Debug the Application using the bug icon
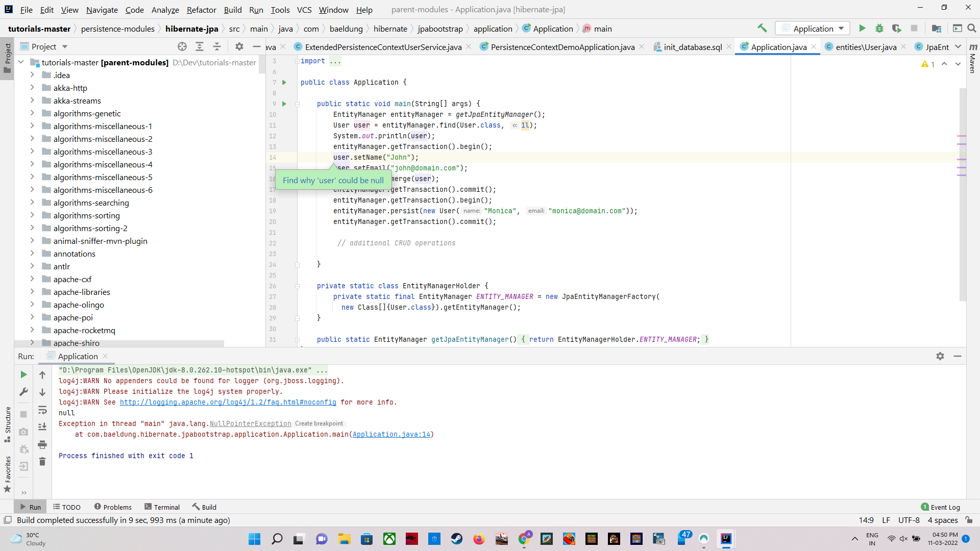This screenshot has height=551, width=980. [x=879, y=28]
